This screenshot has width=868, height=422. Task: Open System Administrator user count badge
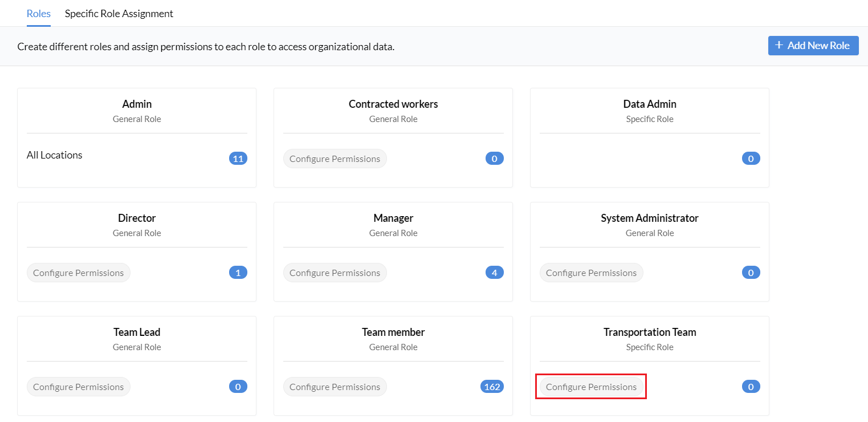pyautogui.click(x=751, y=273)
